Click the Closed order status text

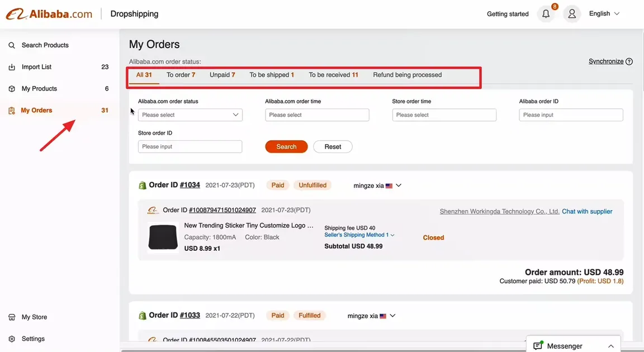[433, 237]
